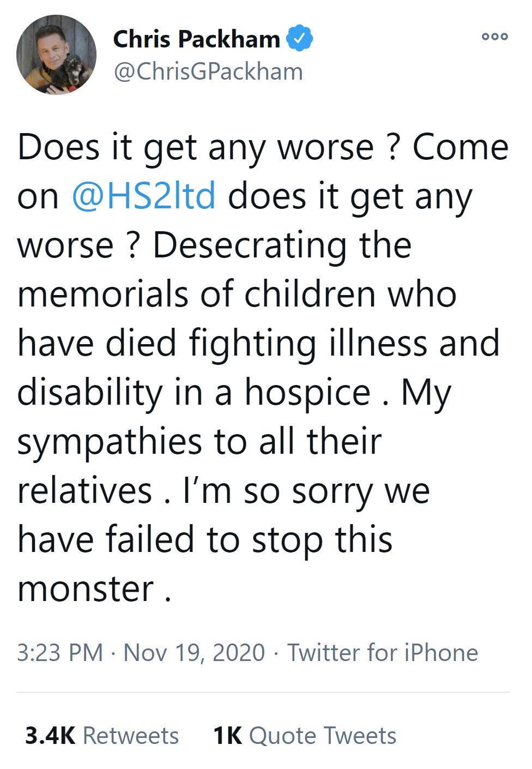Screen dimensions: 532x769
Task: View the 3.4K retweets count
Action: coord(50,736)
